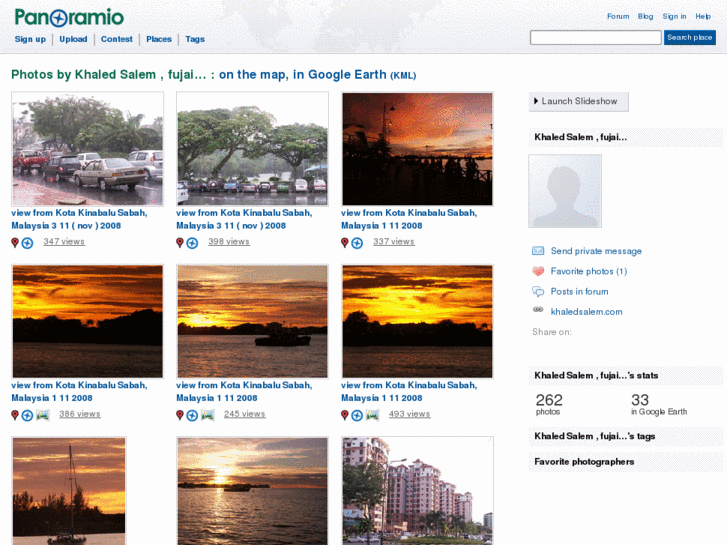Click the 347 views link
This screenshot has width=727, height=545.
click(x=64, y=242)
